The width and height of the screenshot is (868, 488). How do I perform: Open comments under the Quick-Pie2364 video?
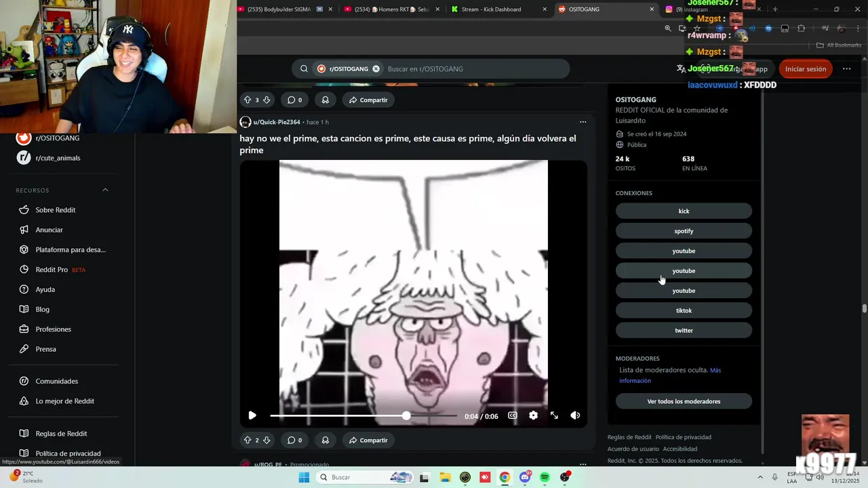(x=295, y=440)
